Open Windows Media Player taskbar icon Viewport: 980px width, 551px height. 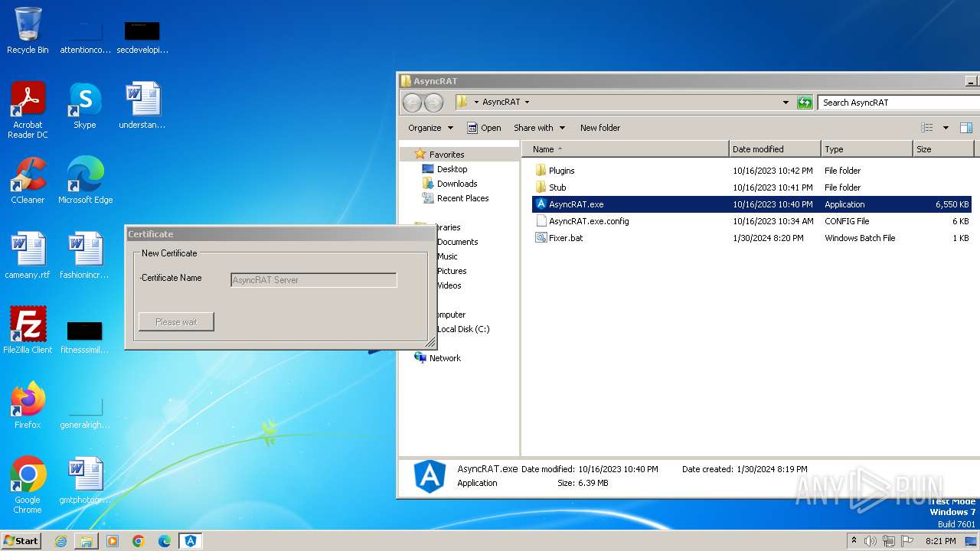113,541
